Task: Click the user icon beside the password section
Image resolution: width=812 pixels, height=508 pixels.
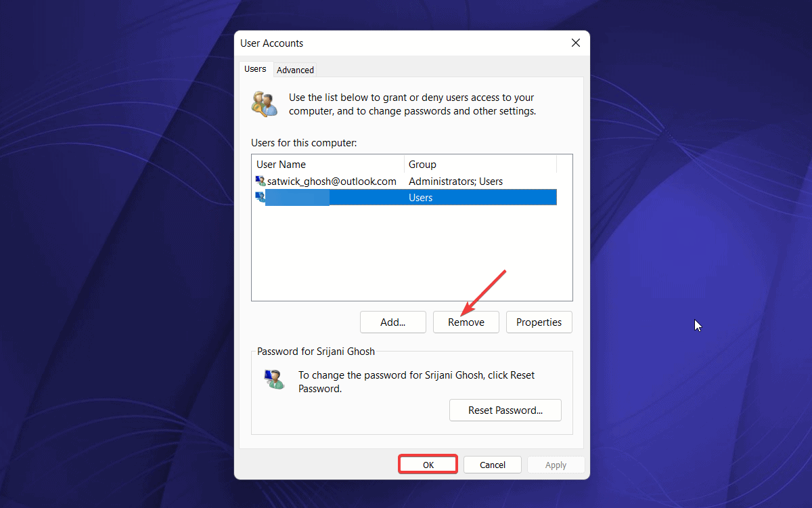Action: pyautogui.click(x=274, y=379)
